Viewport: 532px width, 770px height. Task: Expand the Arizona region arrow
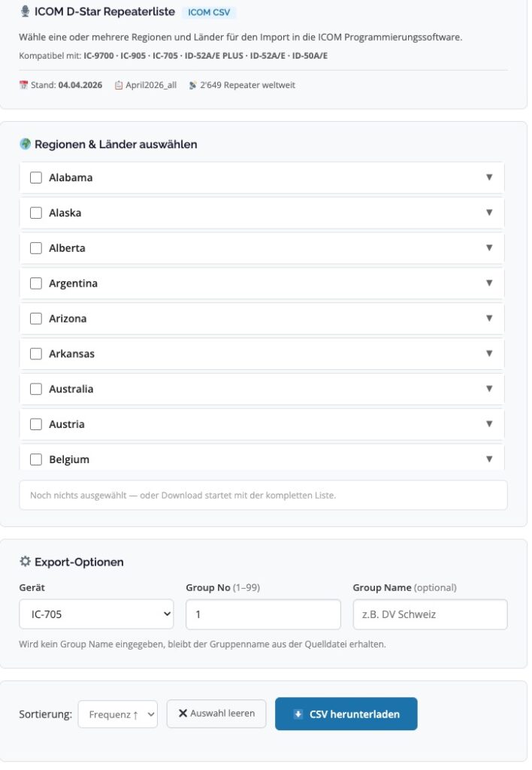489,318
